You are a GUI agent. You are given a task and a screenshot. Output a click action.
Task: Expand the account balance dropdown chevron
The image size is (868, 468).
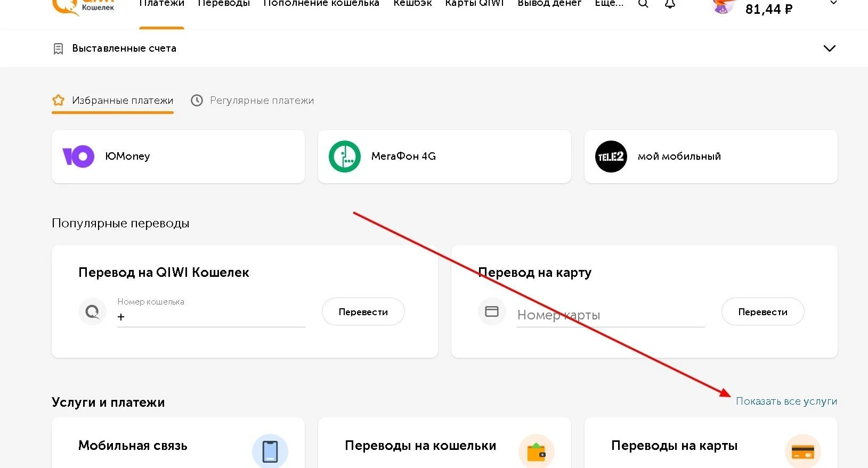click(834, 3)
